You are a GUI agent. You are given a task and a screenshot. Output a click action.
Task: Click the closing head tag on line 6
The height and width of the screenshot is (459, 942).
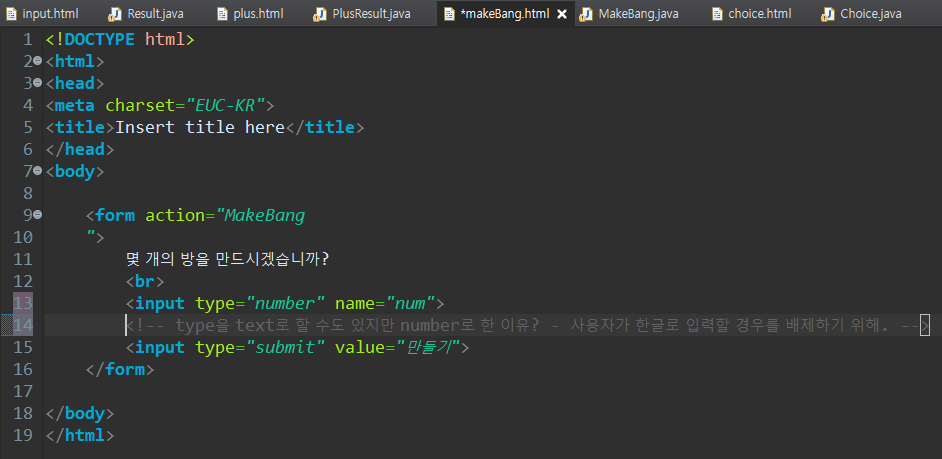80,149
